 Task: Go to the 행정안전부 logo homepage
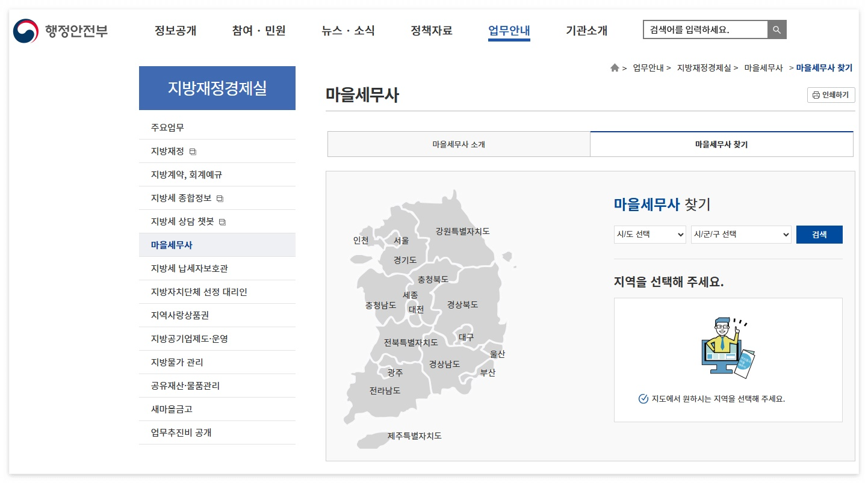pyautogui.click(x=60, y=30)
